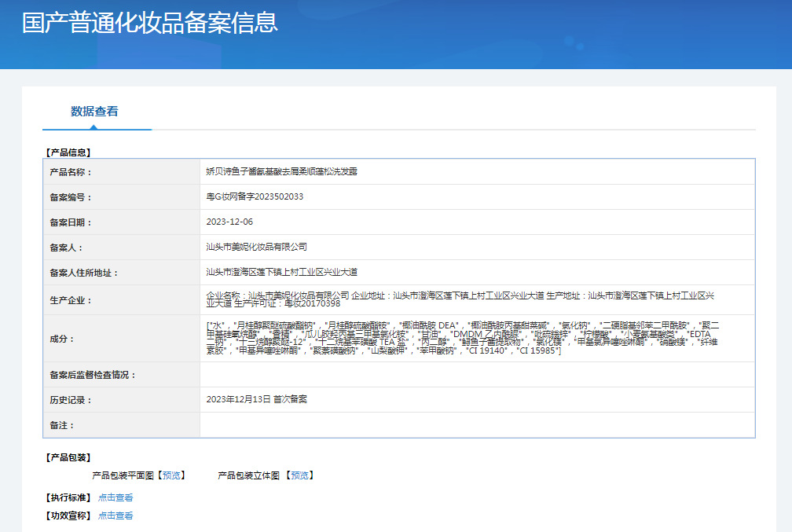Click 点击查看 next to 执行标准
The width and height of the screenshot is (792, 532).
click(x=115, y=497)
